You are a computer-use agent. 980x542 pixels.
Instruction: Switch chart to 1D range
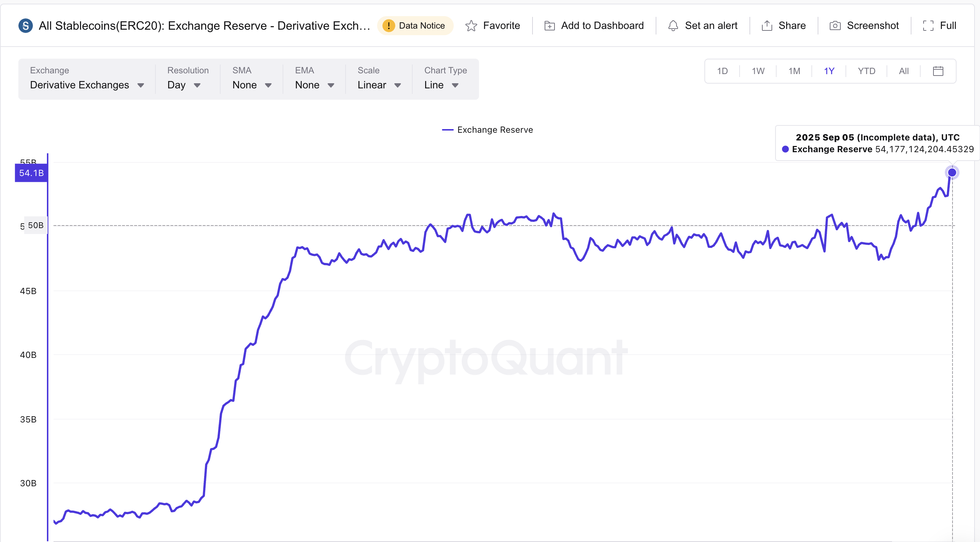point(722,71)
